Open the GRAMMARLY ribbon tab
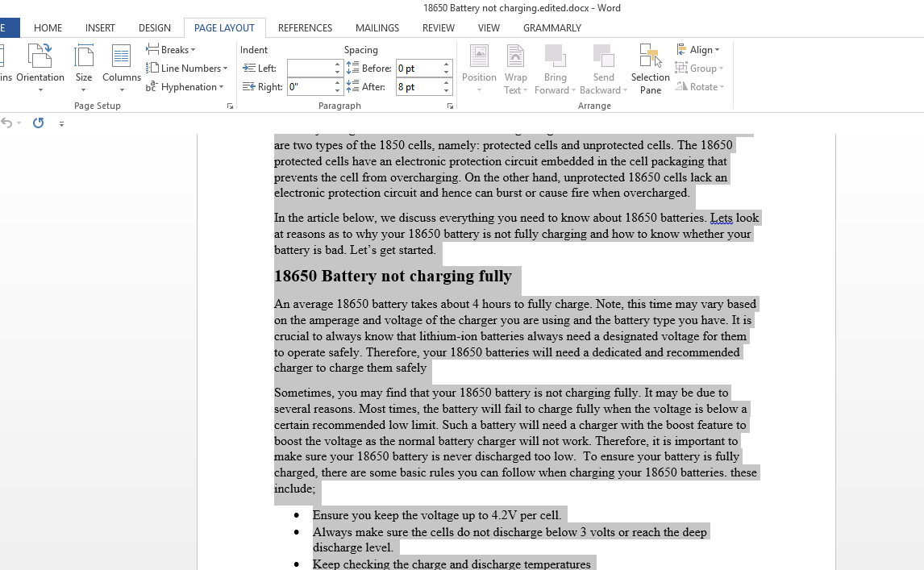The image size is (924, 570). coord(552,27)
